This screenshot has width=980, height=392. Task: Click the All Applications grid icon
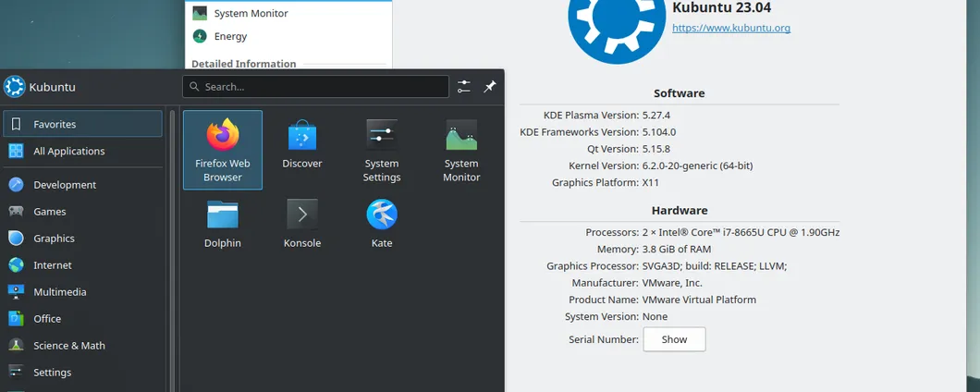17,151
